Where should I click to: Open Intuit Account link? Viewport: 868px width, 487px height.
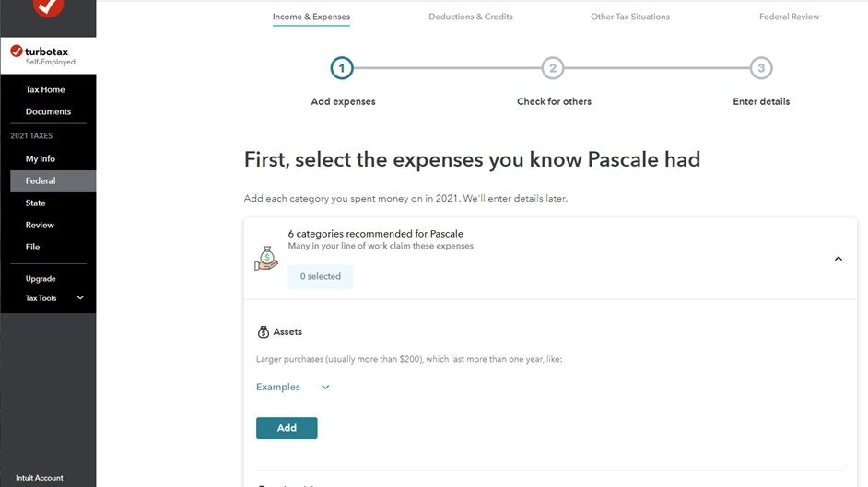[x=40, y=478]
